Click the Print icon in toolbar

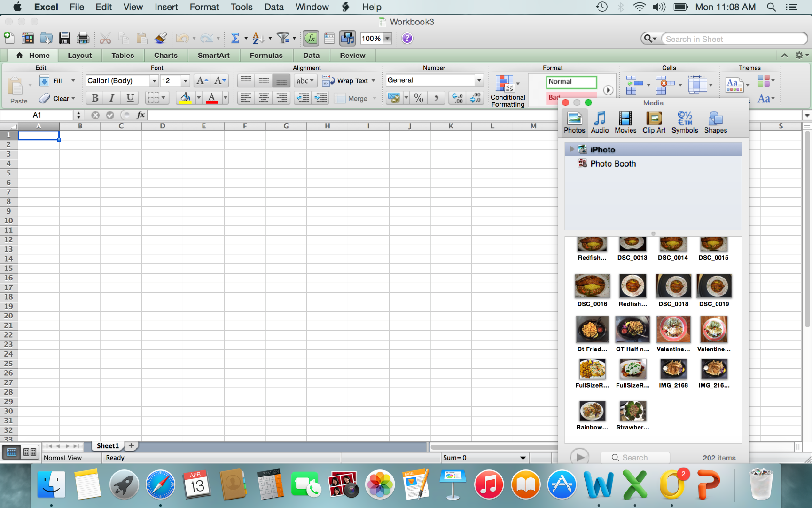pos(83,39)
